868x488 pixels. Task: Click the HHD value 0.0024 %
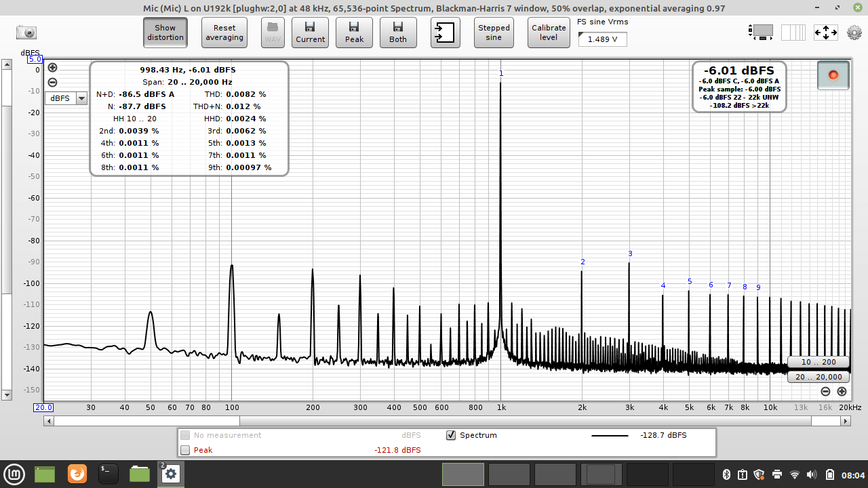[x=245, y=119]
